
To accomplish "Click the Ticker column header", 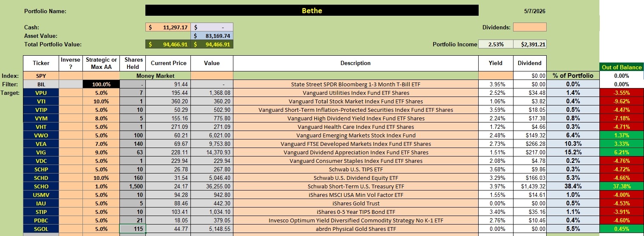I will coord(41,63).
